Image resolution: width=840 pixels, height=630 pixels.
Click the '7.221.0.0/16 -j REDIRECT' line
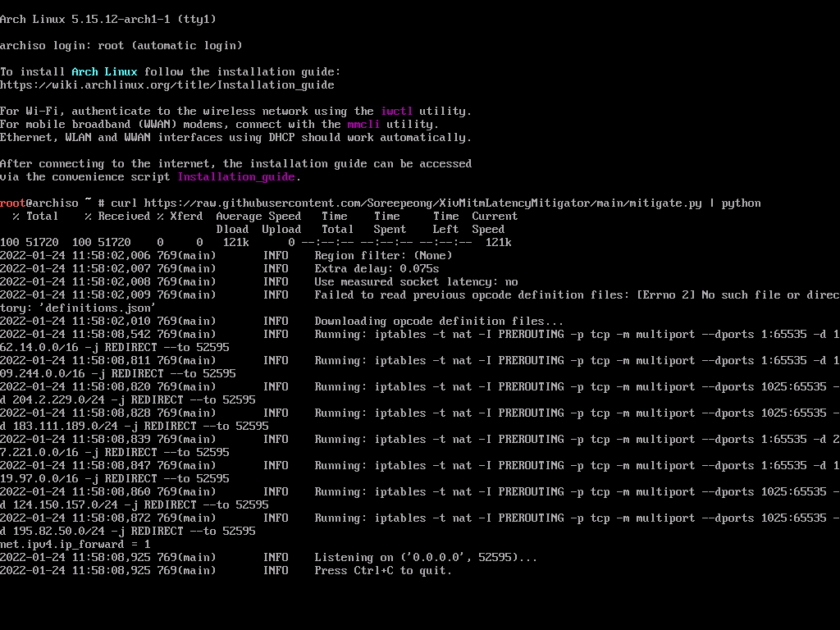click(115, 453)
